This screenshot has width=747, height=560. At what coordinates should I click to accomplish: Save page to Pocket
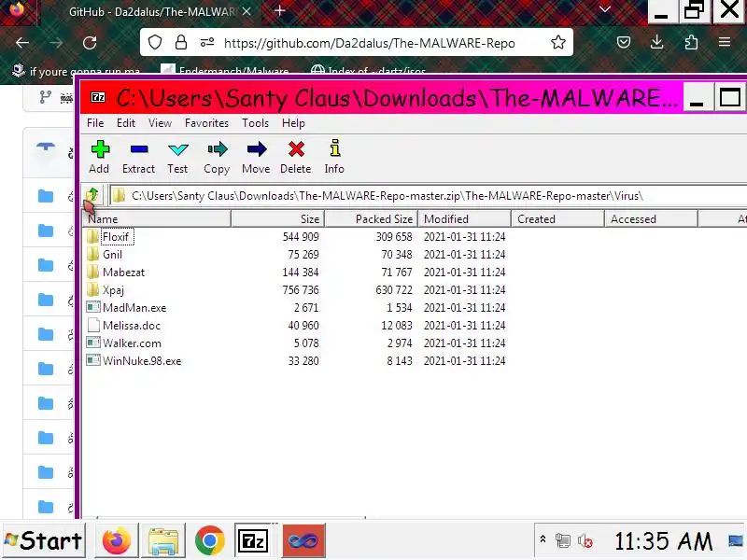click(624, 42)
